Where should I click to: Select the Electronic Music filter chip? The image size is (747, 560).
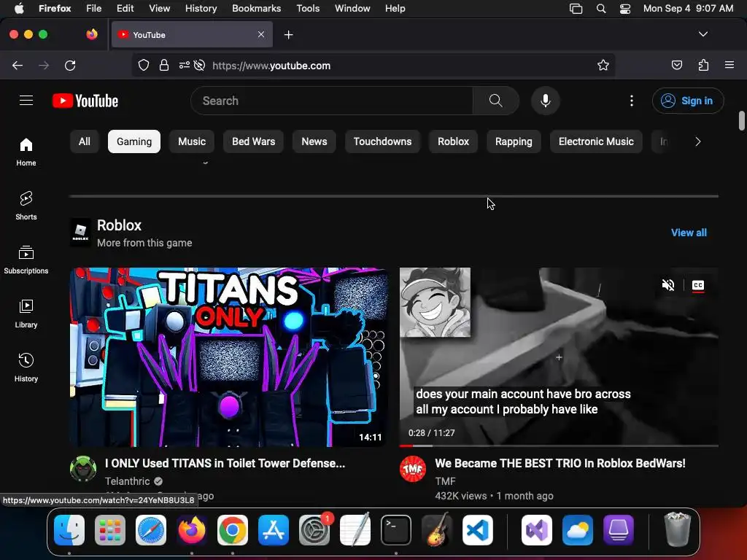[596, 141]
